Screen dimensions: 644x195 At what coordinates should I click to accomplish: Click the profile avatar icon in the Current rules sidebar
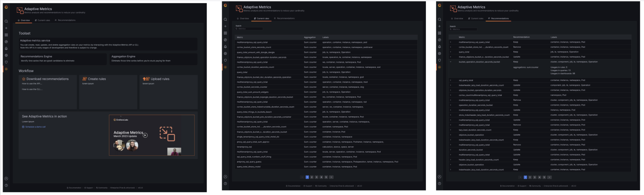click(x=225, y=177)
